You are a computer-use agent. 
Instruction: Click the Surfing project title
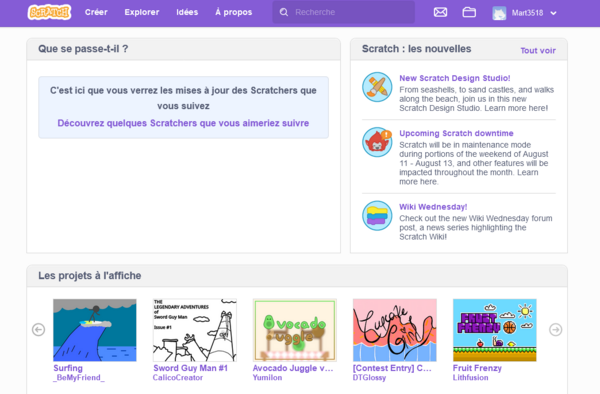[68, 368]
